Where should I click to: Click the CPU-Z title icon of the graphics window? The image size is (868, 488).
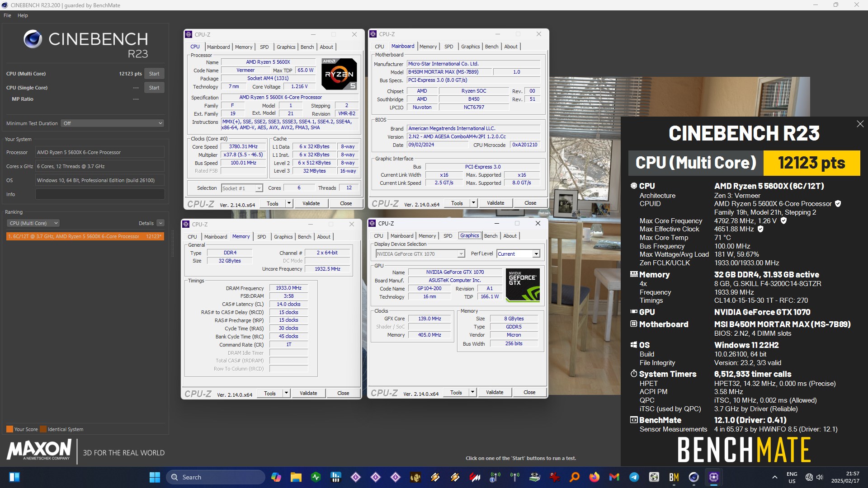(372, 223)
